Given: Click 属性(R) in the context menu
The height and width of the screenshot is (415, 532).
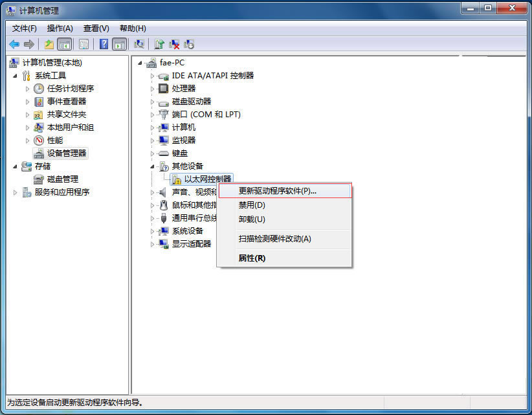Looking at the screenshot, I should (x=252, y=258).
